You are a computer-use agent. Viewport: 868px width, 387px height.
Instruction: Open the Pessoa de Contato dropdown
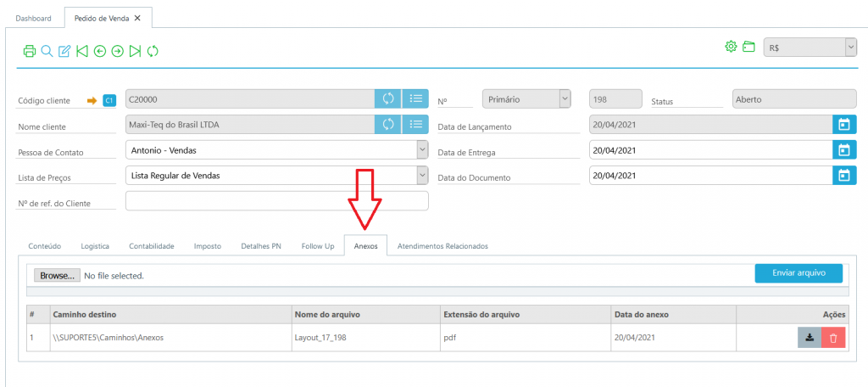click(422, 150)
